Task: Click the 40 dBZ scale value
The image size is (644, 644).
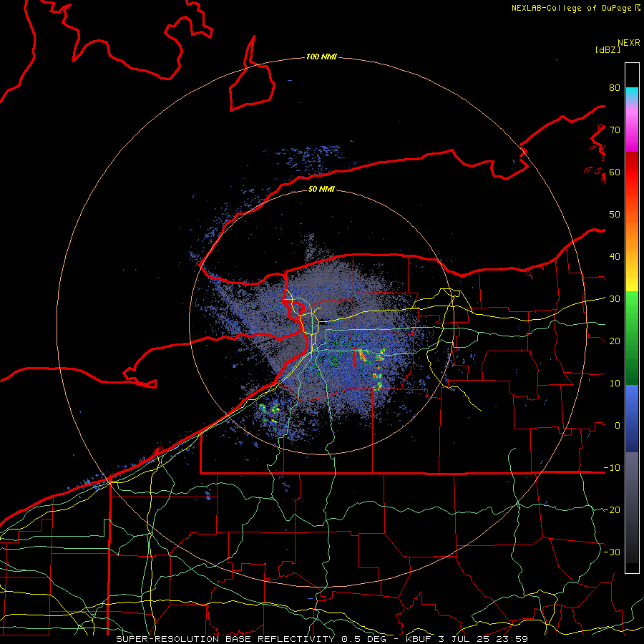Action: [x=615, y=257]
